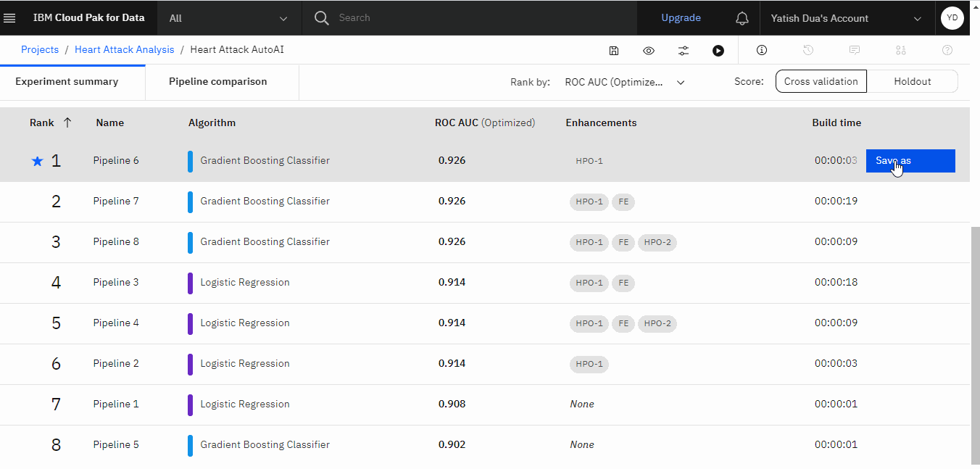Click the Enhancements column header
Image resolution: width=980 pixels, height=469 pixels.
[601, 123]
